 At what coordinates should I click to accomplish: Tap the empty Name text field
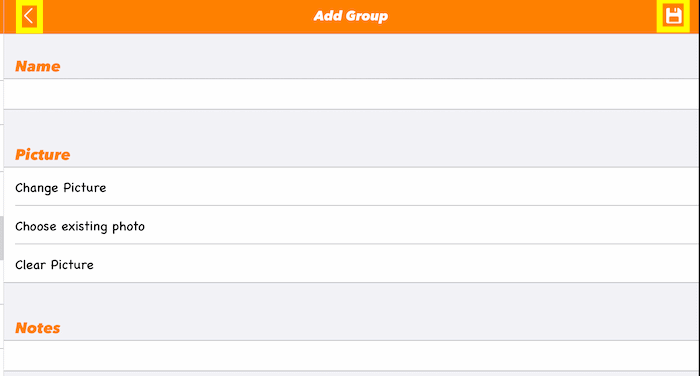point(351,94)
